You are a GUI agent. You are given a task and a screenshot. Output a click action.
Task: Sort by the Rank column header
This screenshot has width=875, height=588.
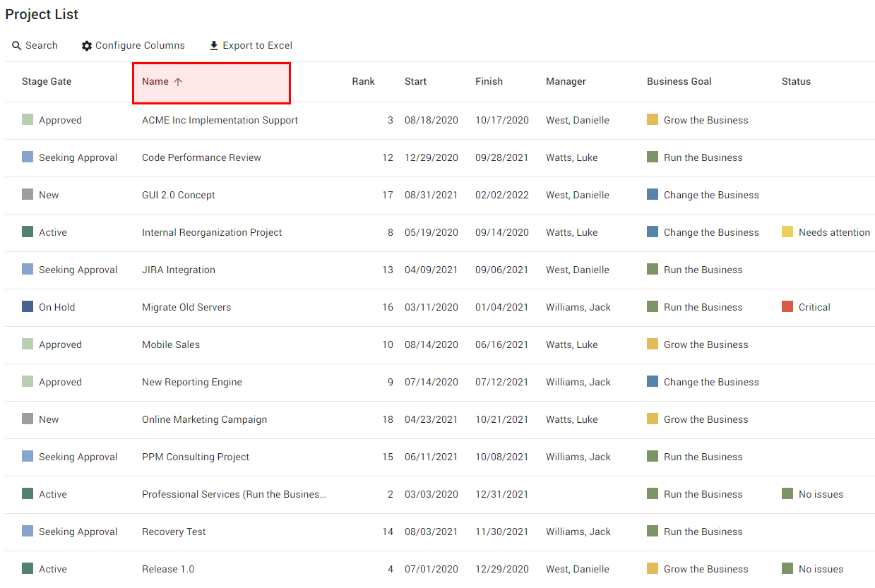tap(363, 82)
